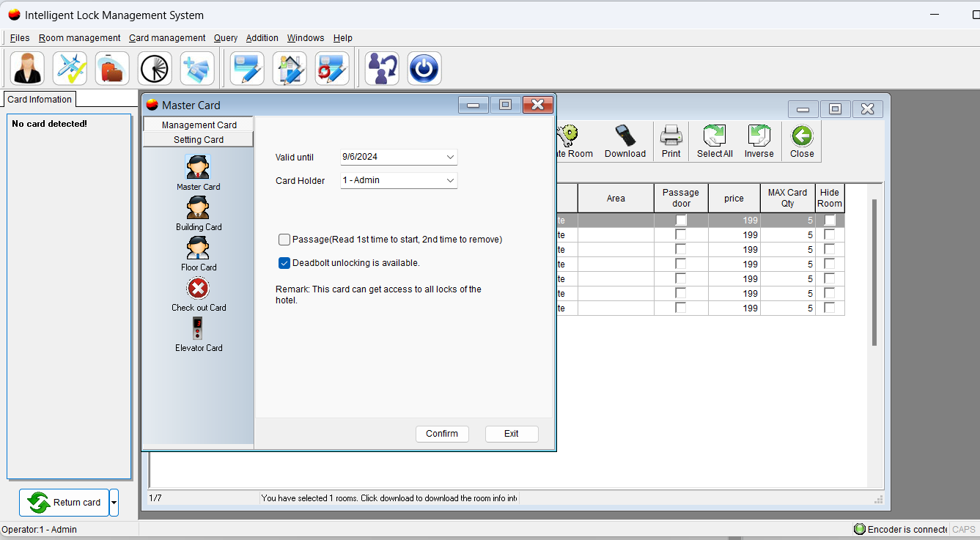
Task: Click the switch operator two-people icon
Action: pyautogui.click(x=382, y=68)
